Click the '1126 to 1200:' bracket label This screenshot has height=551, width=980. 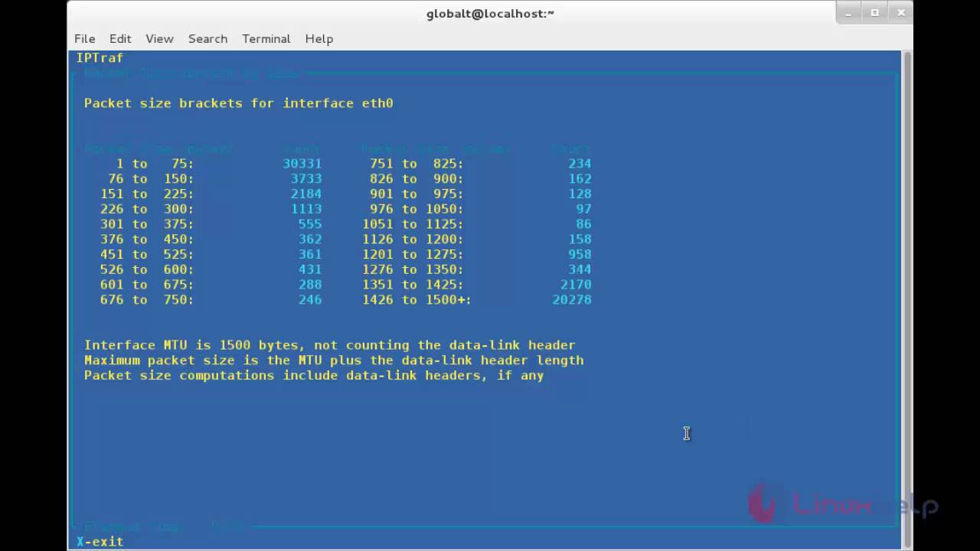[413, 239]
